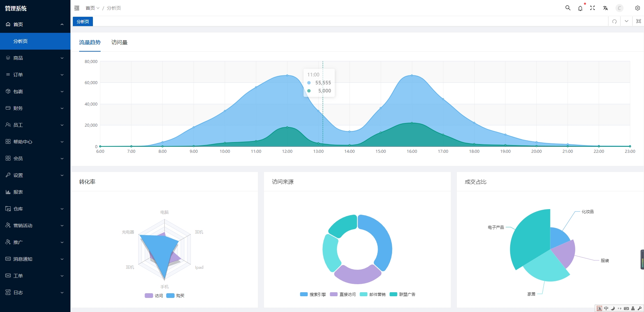Image resolution: width=644 pixels, height=312 pixels.
Task: Expand the 帮助中心 menu chevron
Action: pos(62,142)
